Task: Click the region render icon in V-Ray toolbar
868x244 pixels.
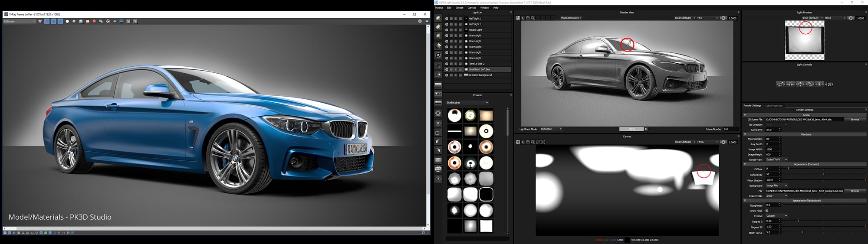Action: tap(115, 21)
